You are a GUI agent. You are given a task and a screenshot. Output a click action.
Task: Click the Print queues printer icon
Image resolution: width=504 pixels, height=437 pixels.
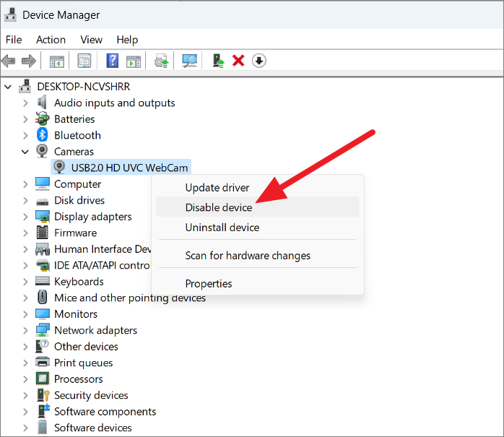[x=42, y=363]
